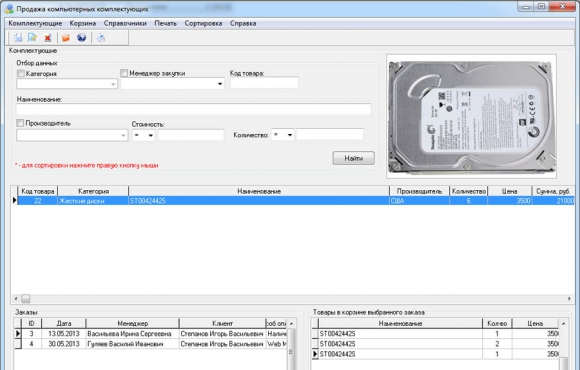This screenshot has height=370, width=580.
Task: Click the red X delete icon
Action: point(48,38)
